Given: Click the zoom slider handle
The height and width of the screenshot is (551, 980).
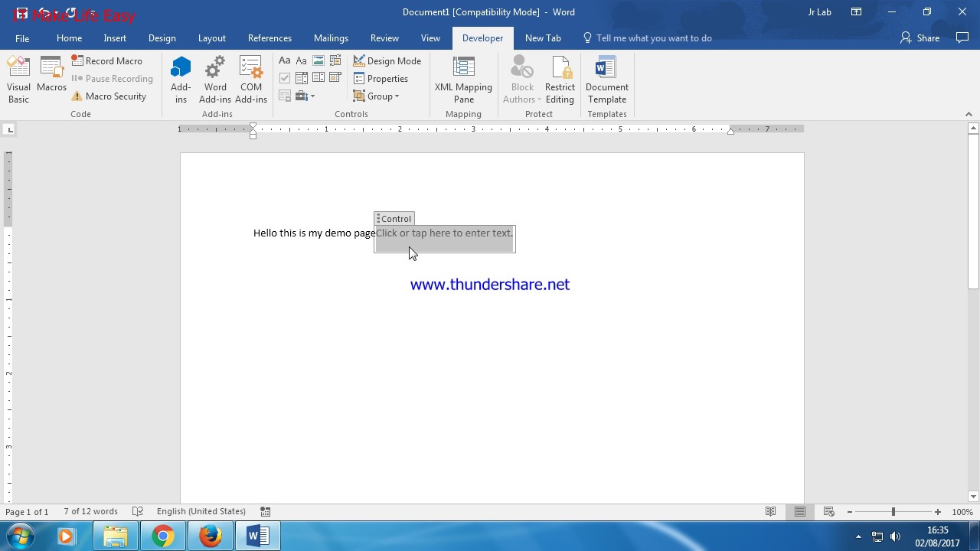Looking at the screenshot, I should coord(893,511).
